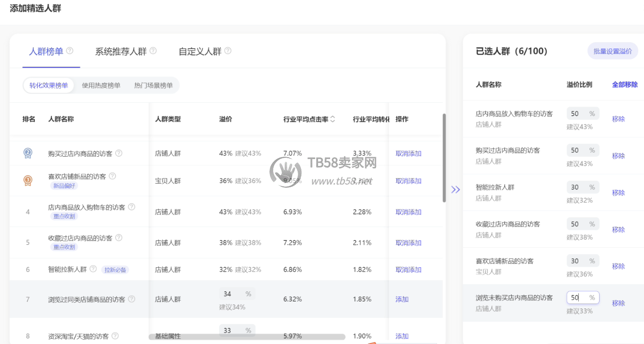Screen dimensions: 644x344
Task: Click the table's horizontal scrollbar
Action: tap(247, 337)
